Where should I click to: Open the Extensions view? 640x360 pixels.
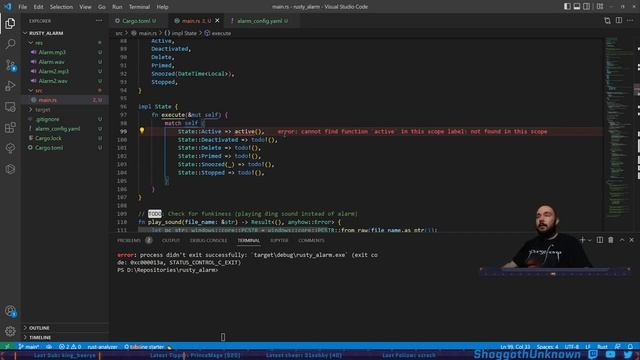10,127
